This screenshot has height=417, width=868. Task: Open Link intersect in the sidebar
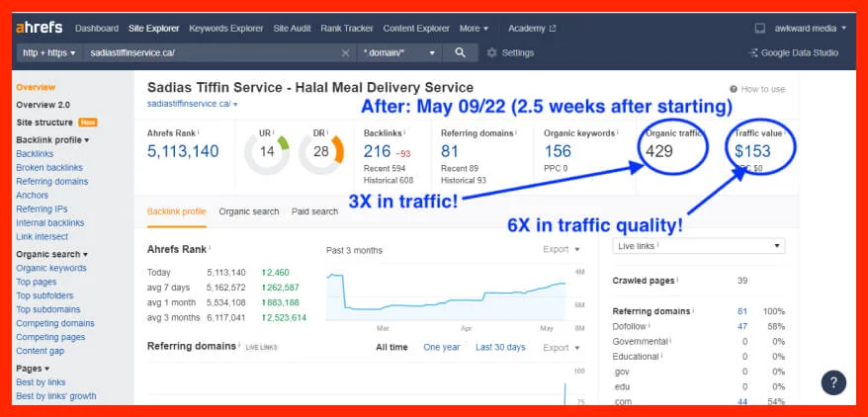point(43,237)
